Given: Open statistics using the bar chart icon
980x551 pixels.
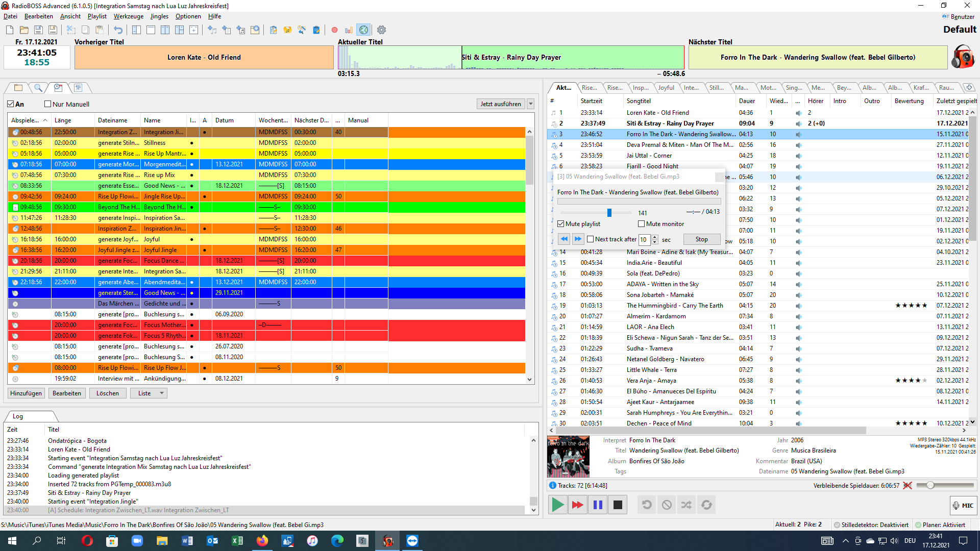Looking at the screenshot, I should (x=349, y=30).
